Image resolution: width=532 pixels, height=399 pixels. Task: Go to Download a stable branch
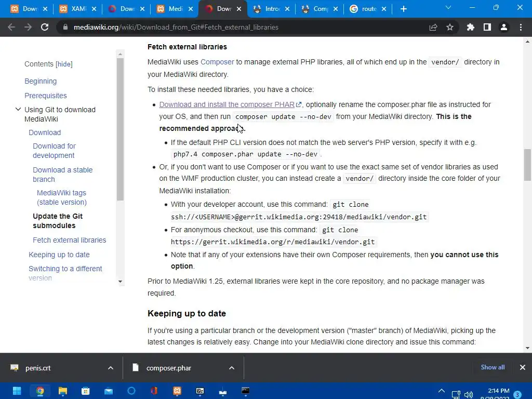click(62, 175)
